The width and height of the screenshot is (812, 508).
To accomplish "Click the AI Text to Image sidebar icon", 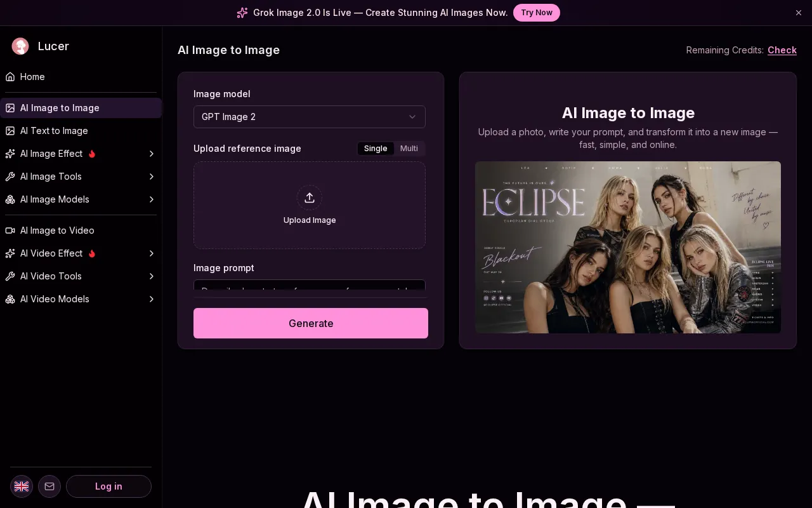I will [x=10, y=131].
